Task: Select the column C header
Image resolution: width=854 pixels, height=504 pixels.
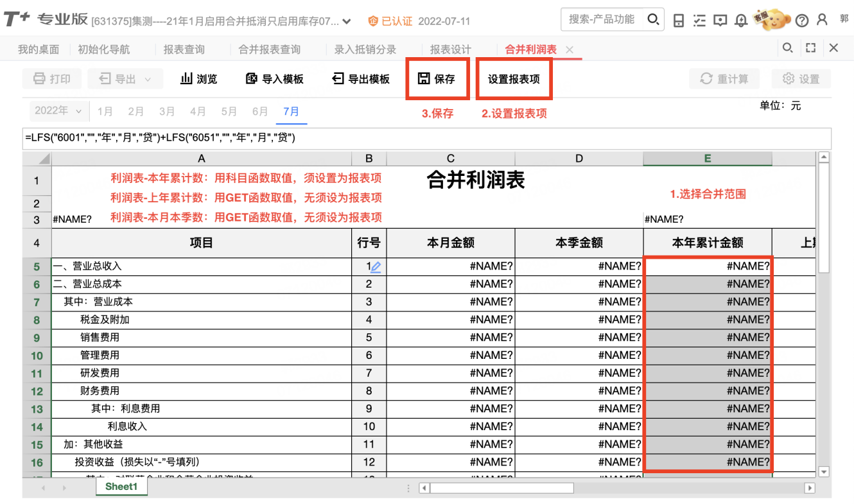Action: tap(451, 159)
